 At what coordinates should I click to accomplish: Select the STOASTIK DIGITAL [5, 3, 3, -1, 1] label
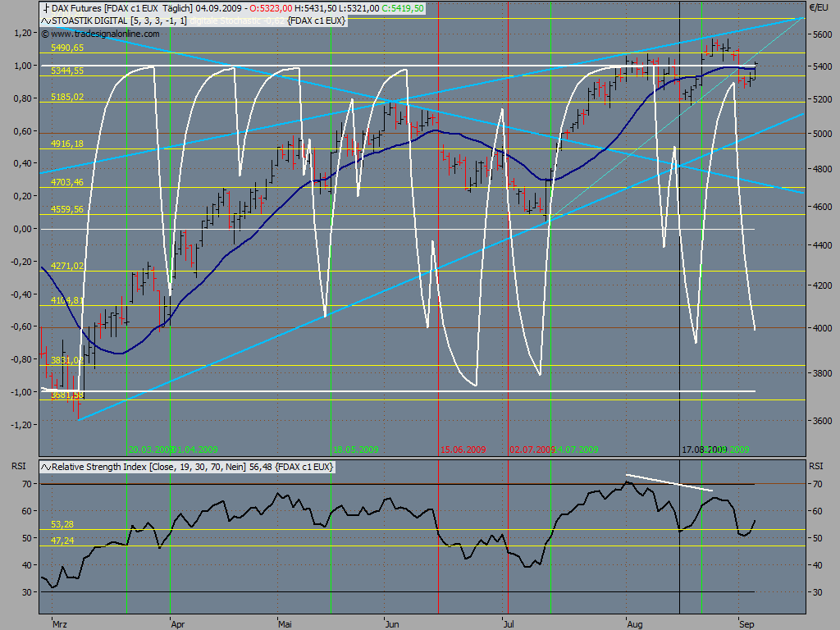pos(120,21)
